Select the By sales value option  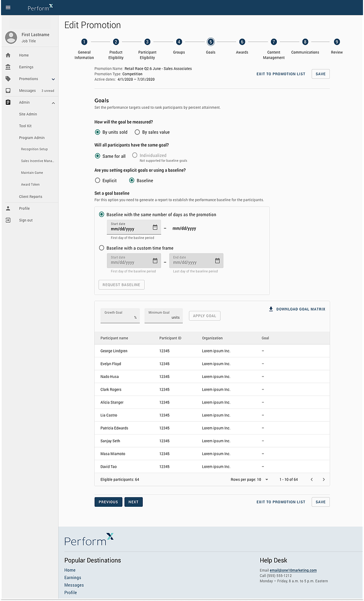point(137,132)
